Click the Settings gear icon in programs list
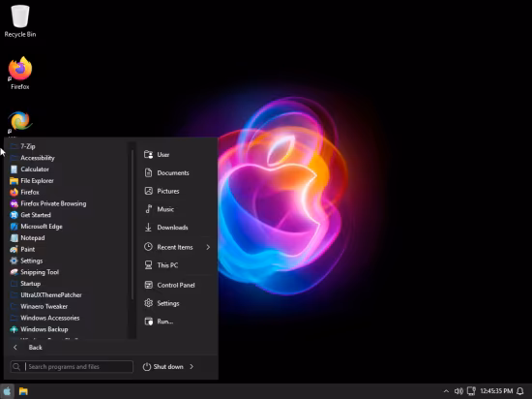The image size is (532, 399). tap(14, 261)
